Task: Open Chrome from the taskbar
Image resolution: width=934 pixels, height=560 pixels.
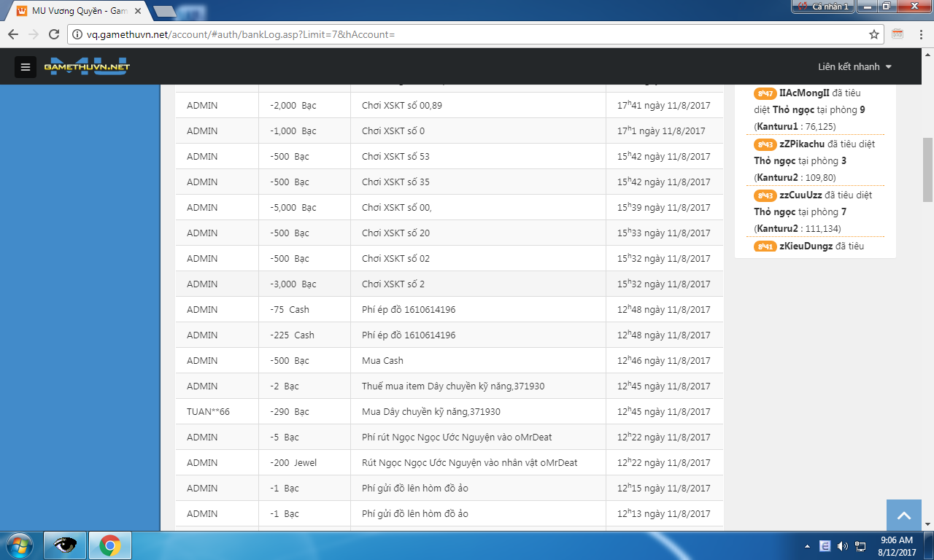Action: coord(110,545)
